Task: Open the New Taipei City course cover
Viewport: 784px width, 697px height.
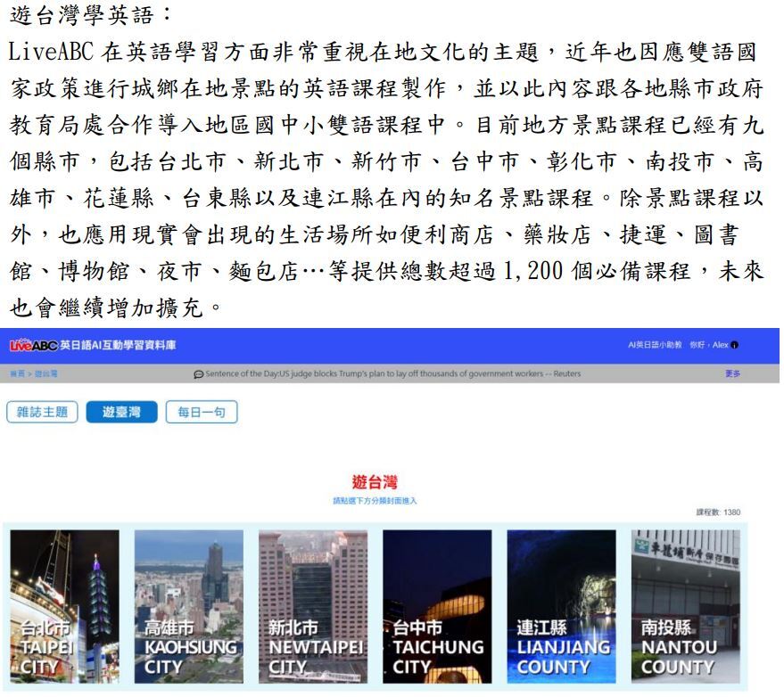Action: coord(312,606)
